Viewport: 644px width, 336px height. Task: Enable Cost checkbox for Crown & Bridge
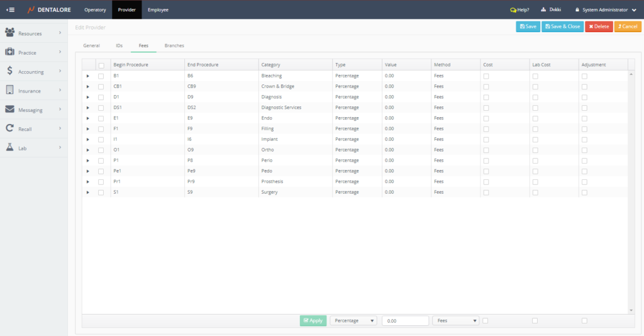coord(486,86)
